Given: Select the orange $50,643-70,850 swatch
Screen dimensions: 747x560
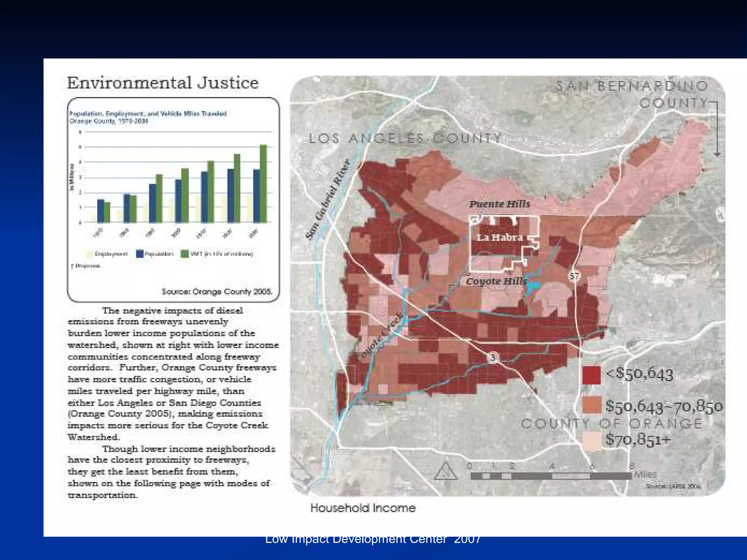Looking at the screenshot, I should tap(591, 405).
